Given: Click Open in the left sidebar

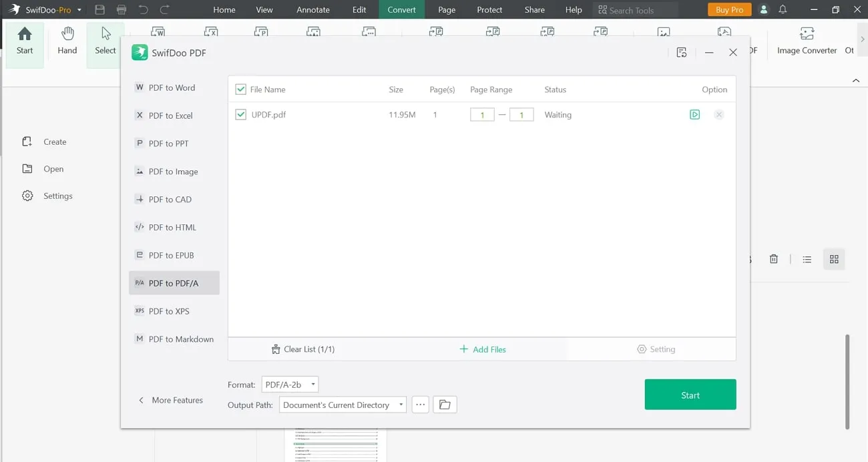Looking at the screenshot, I should click(x=43, y=169).
